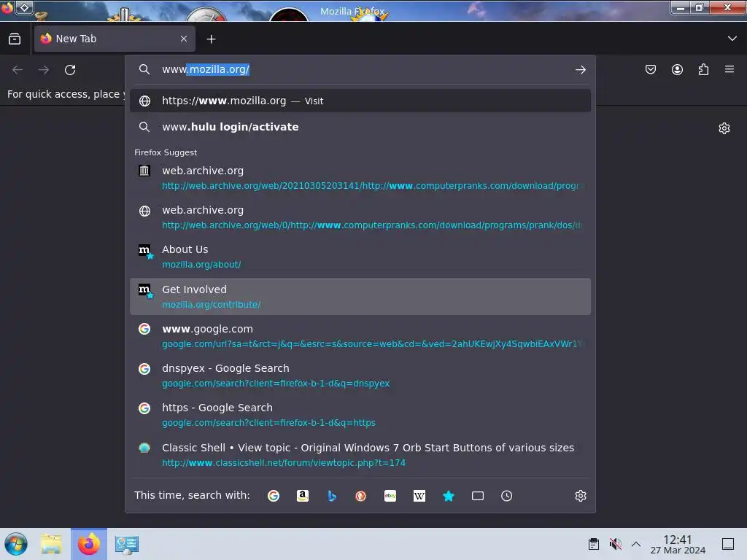Search this time with Amazon icon

pyautogui.click(x=303, y=496)
